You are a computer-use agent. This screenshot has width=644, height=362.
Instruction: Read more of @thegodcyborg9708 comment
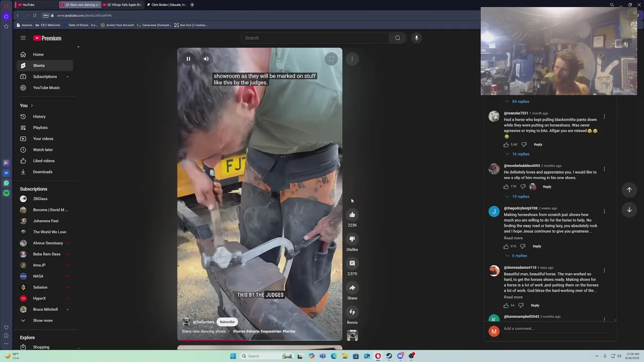(x=513, y=238)
